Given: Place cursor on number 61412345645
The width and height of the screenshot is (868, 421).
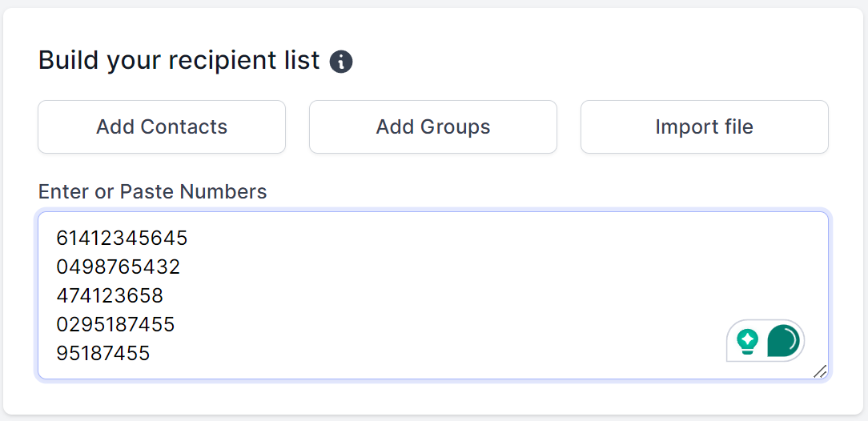Looking at the screenshot, I should pyautogui.click(x=122, y=239).
